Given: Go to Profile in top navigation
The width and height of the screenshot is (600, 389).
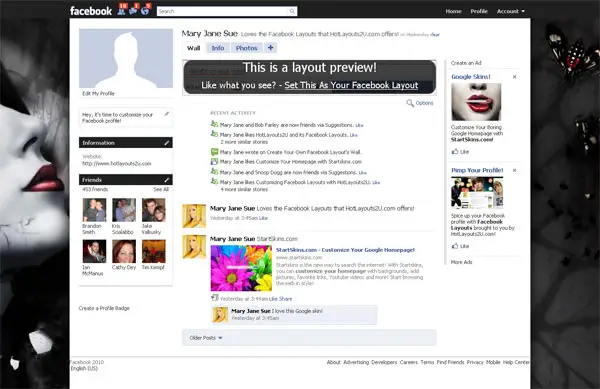Looking at the screenshot, I should tap(479, 11).
